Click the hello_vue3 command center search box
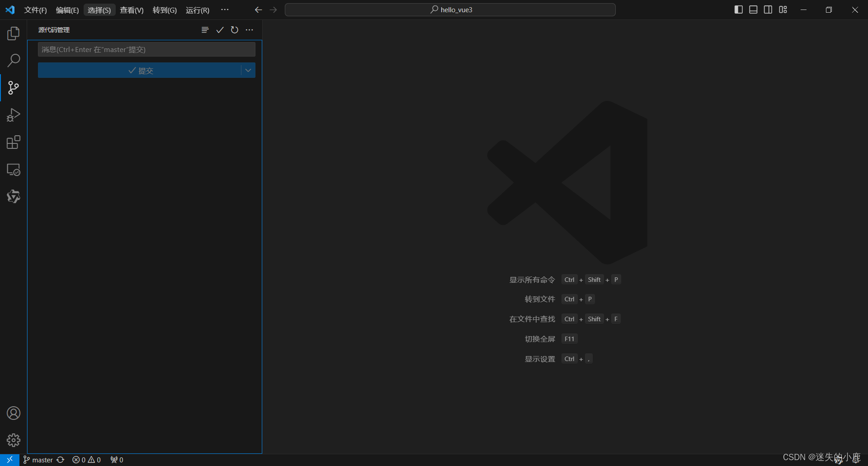The width and height of the screenshot is (868, 466). (450, 10)
